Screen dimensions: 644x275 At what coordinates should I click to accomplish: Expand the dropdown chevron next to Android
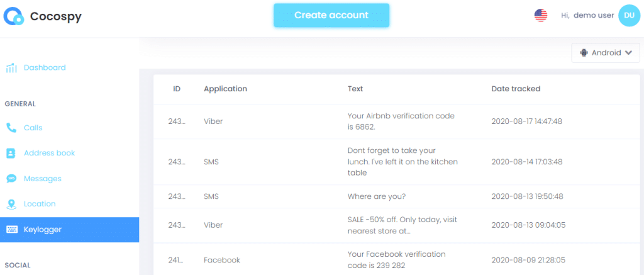(x=628, y=53)
